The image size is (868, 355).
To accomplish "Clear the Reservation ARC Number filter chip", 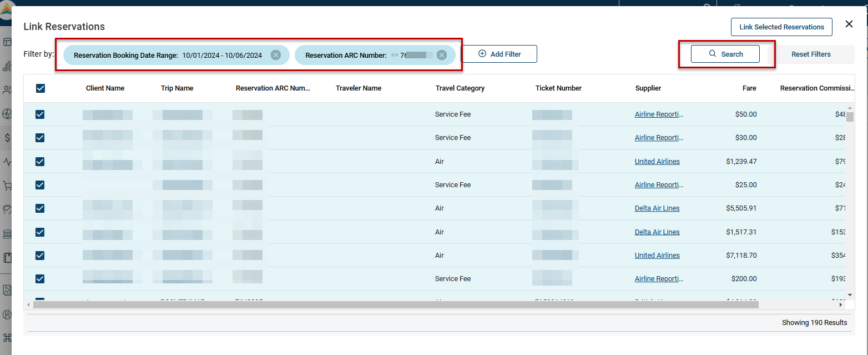I will tap(441, 54).
